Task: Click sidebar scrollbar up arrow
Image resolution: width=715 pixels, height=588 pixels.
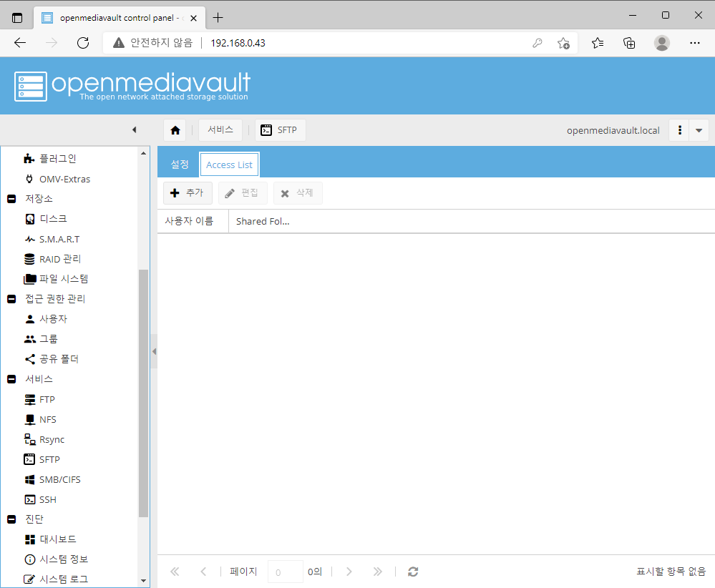Action: pos(144,153)
